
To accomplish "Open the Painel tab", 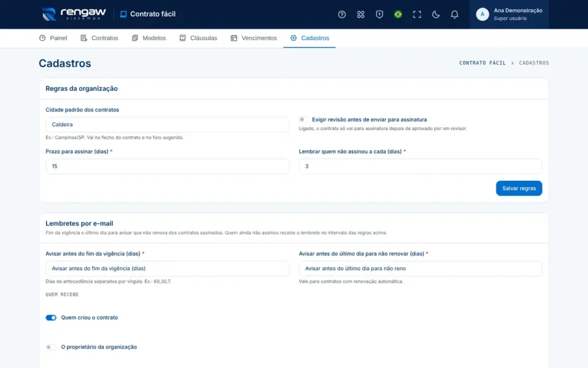I will pos(53,38).
